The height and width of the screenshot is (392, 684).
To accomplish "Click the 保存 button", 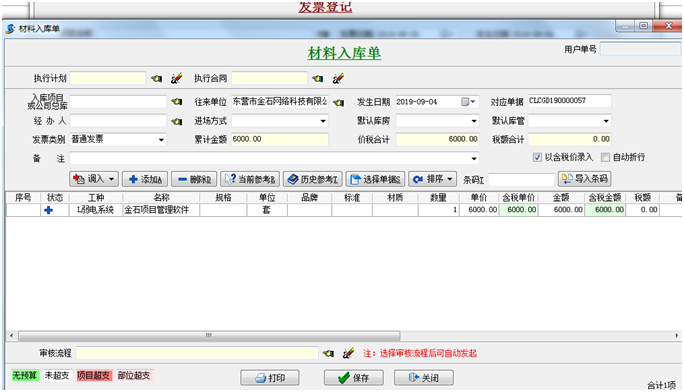I will point(354,378).
